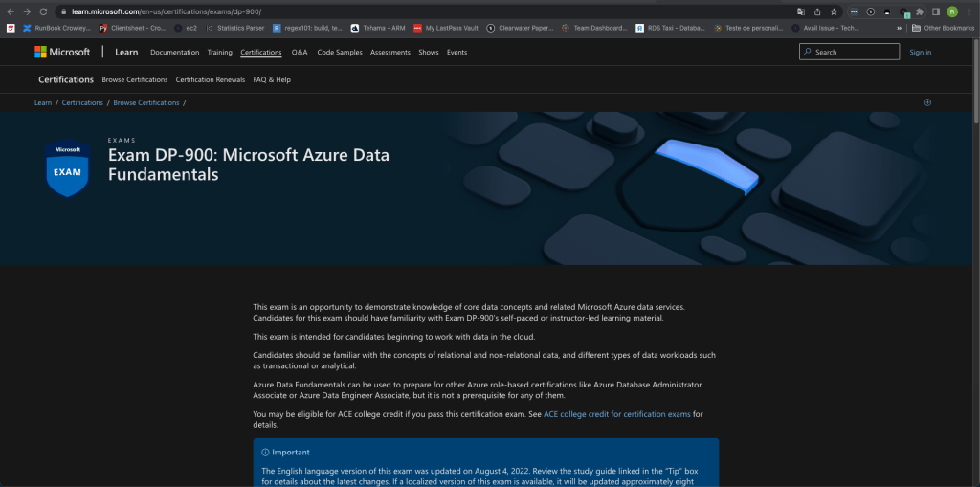Viewport: 980px width, 487px height.
Task: Open the Chrome extensions puzzle icon
Action: (920, 11)
